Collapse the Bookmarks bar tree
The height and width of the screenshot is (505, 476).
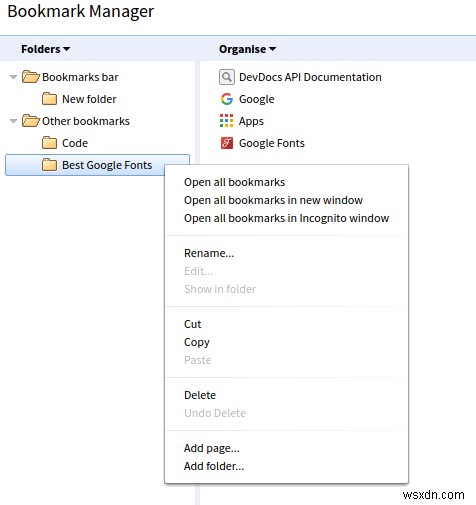point(13,77)
